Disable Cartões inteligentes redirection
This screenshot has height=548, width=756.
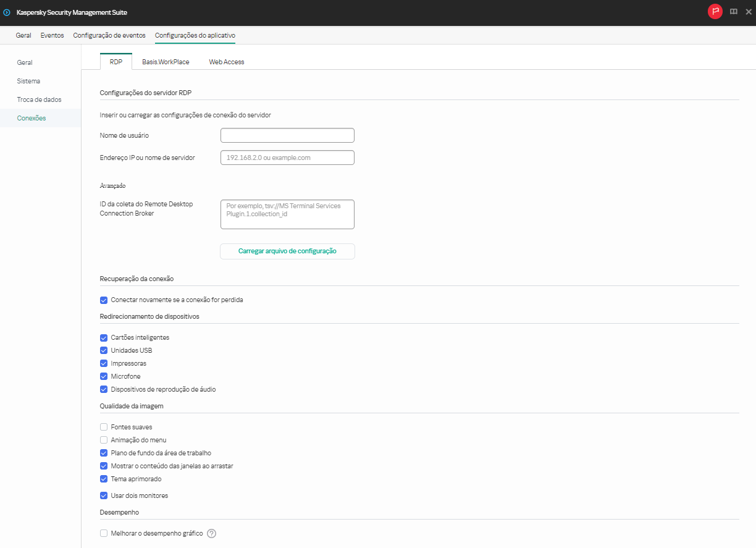point(104,337)
